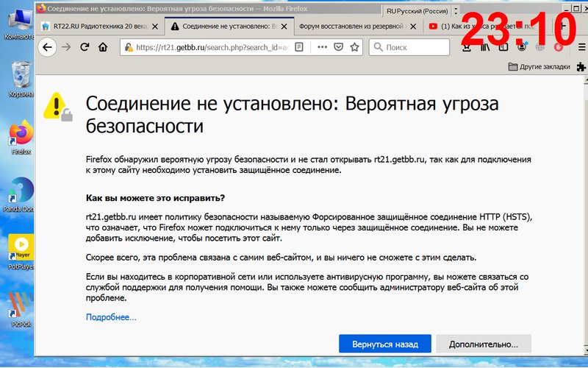Click the Дополнительно… button

tap(484, 344)
